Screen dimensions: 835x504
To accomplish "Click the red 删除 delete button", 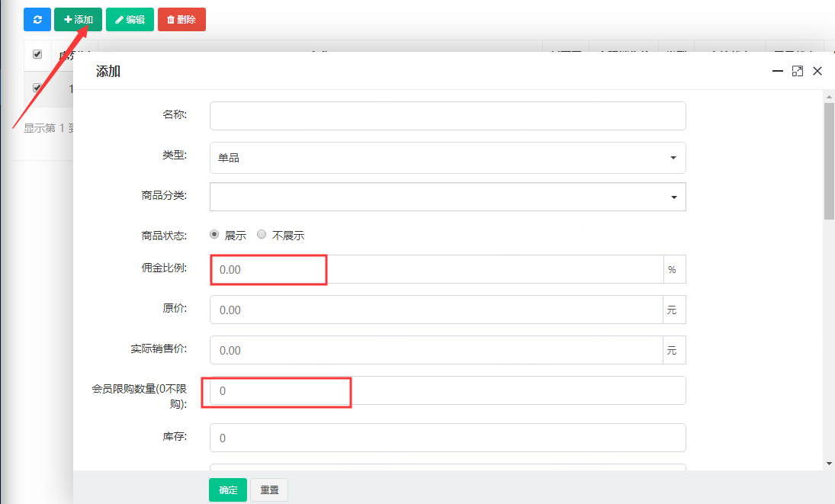I will tap(181, 20).
